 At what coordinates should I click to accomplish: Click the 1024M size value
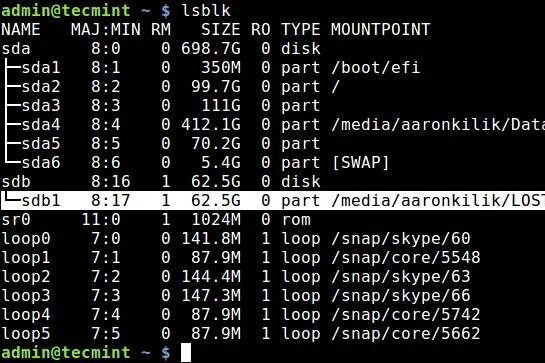point(215,220)
